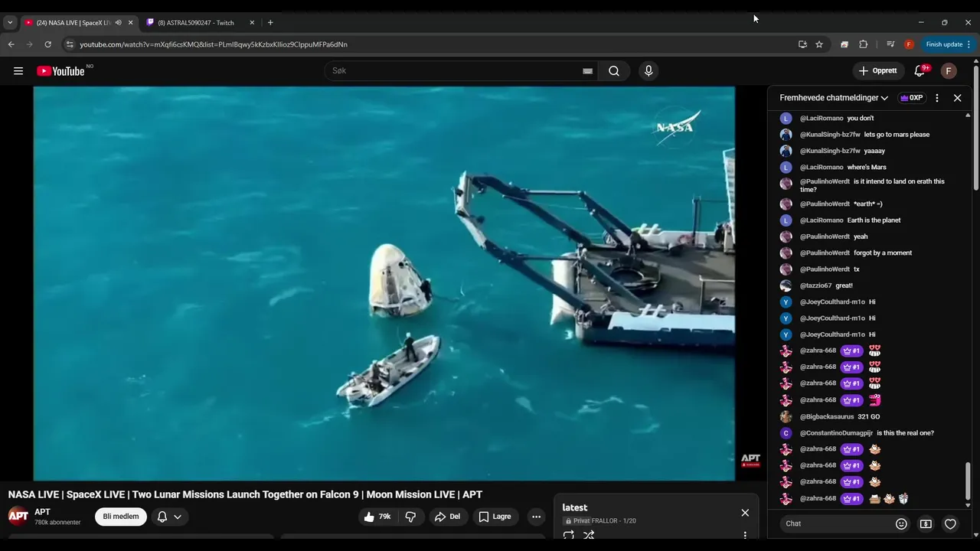Viewport: 980px width, 551px height.
Task: Open YouTube notifications bell at top
Action: coord(920,71)
